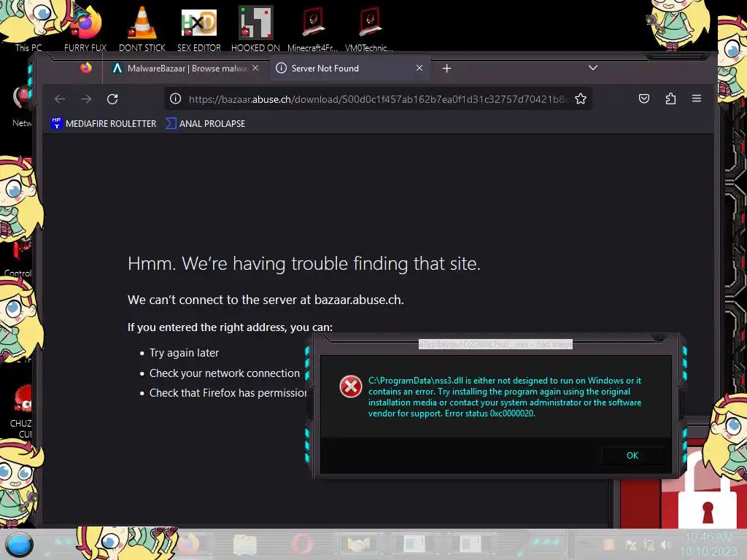747x560 pixels.
Task: Open a new tab with plus button
Action: pos(446,69)
